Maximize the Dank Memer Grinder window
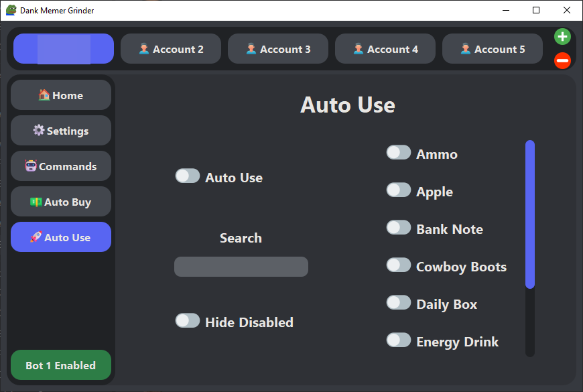This screenshot has width=583, height=392. click(x=536, y=10)
